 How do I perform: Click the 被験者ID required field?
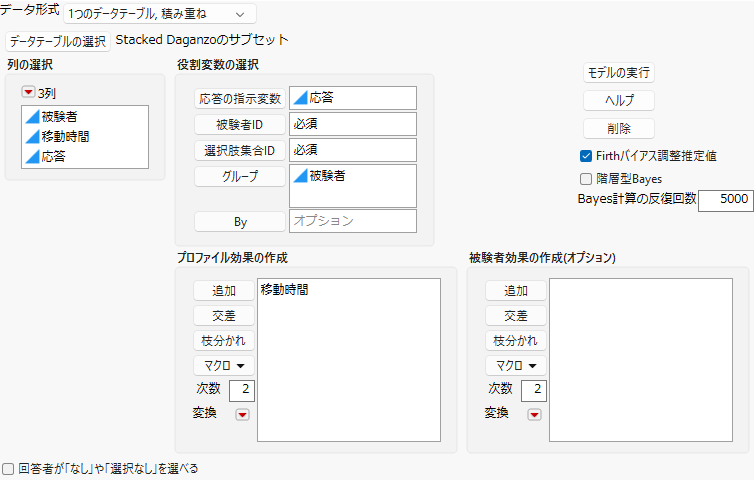(x=352, y=124)
